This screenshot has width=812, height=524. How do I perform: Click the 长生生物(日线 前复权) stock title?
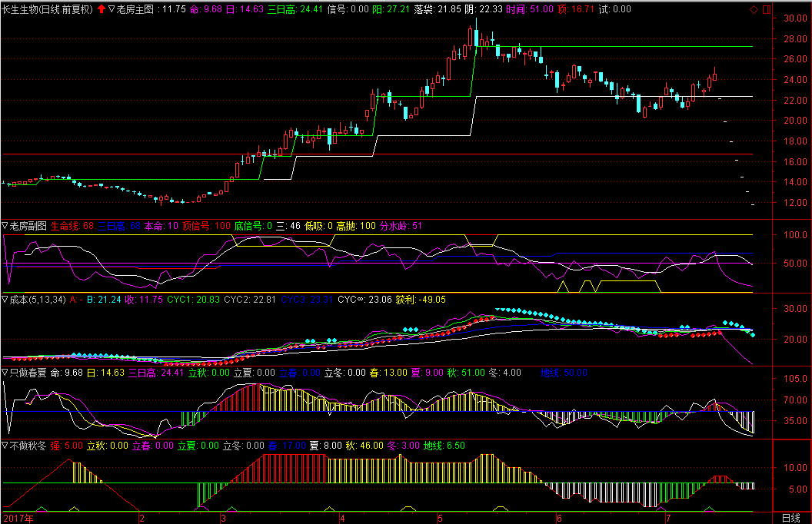48,9
